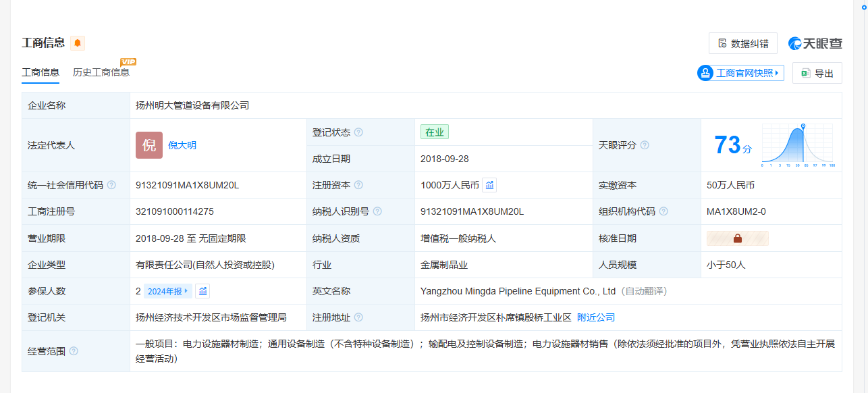Click question mark beside 统一社会信用代码
Viewport: 868px width, 393px height.
tap(111, 185)
